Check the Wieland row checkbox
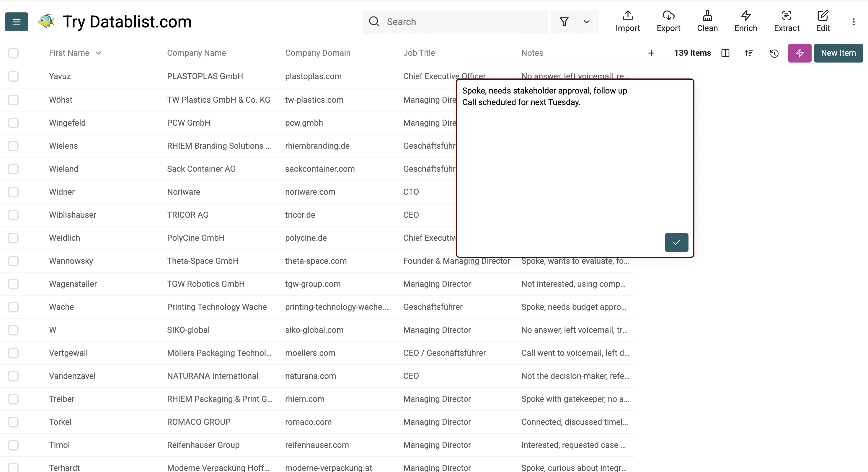 [x=13, y=169]
